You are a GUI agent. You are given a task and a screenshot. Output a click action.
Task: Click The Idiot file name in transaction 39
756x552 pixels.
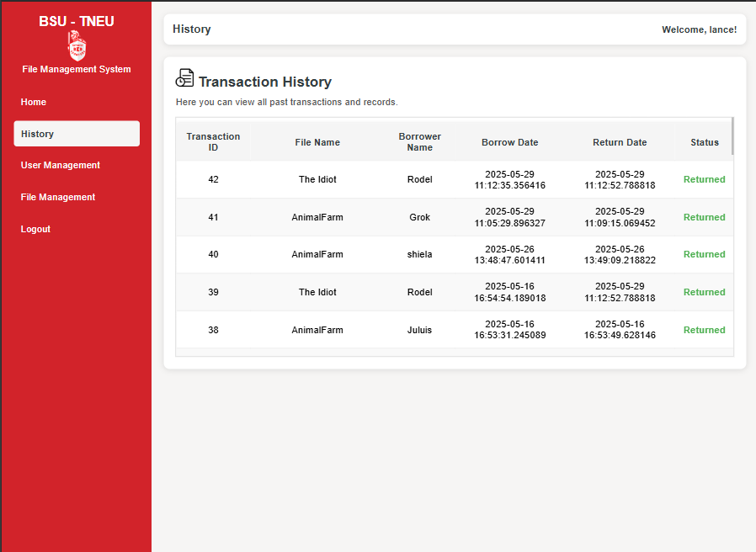coord(317,292)
